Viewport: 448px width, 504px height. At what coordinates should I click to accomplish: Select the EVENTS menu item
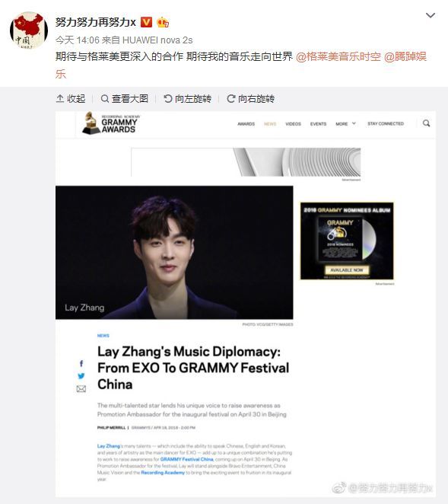tap(318, 124)
